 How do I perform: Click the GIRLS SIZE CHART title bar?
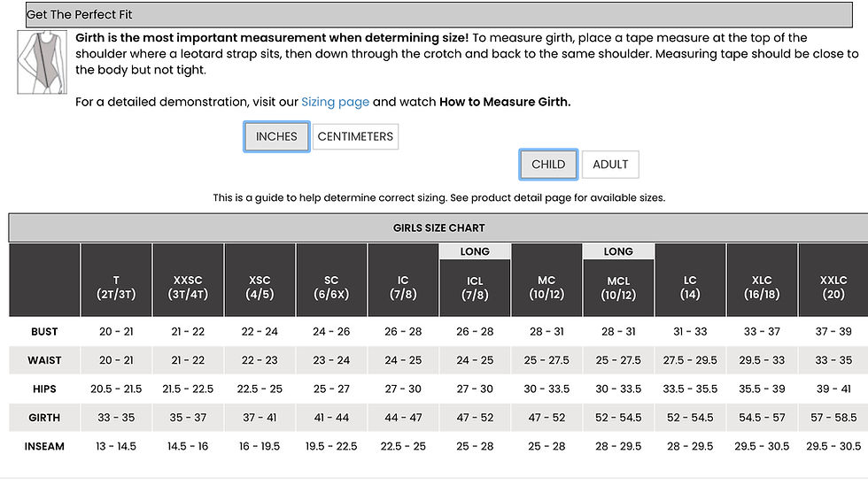[x=438, y=227]
